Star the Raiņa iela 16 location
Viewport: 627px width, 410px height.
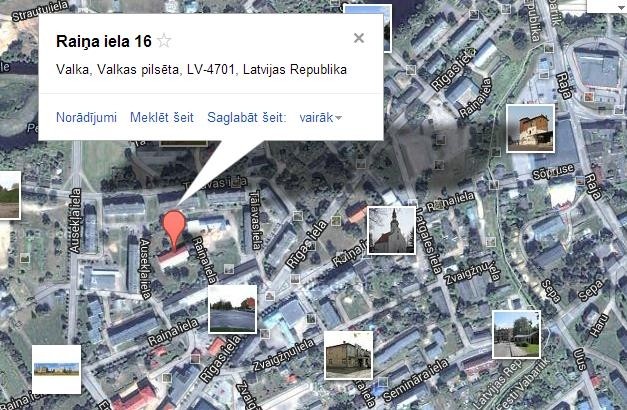164,41
